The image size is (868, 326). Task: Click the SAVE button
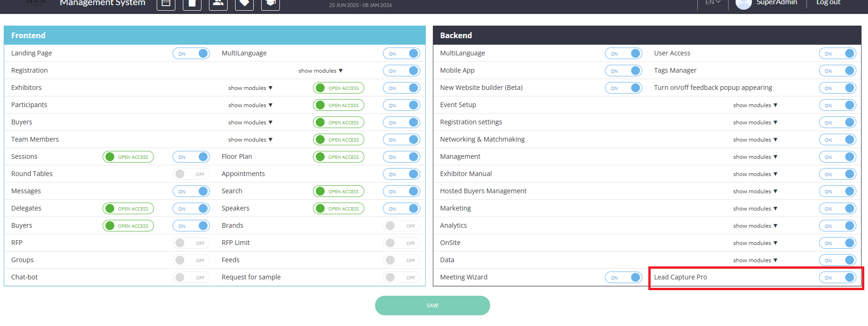(x=432, y=306)
